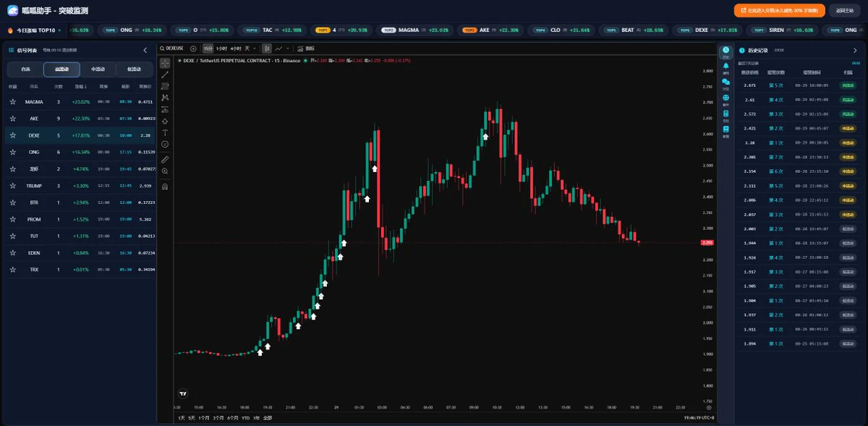
Task: Favorite the PROM row star
Action: [x=12, y=219]
